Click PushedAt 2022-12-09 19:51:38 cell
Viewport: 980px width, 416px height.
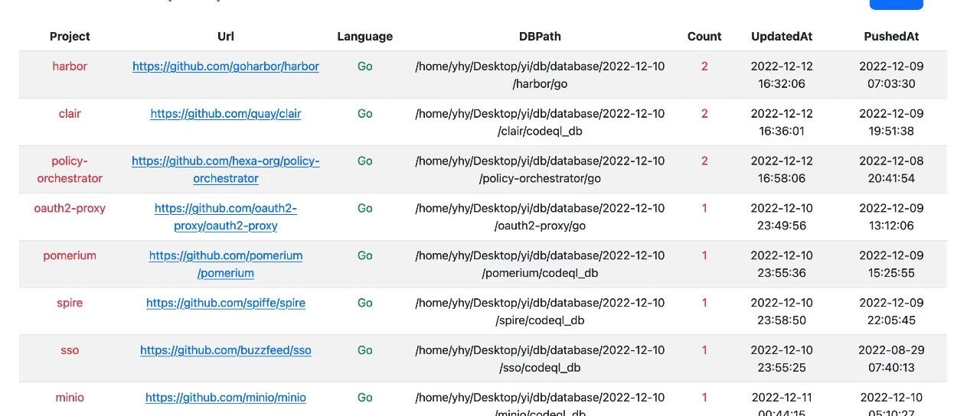coord(891,122)
